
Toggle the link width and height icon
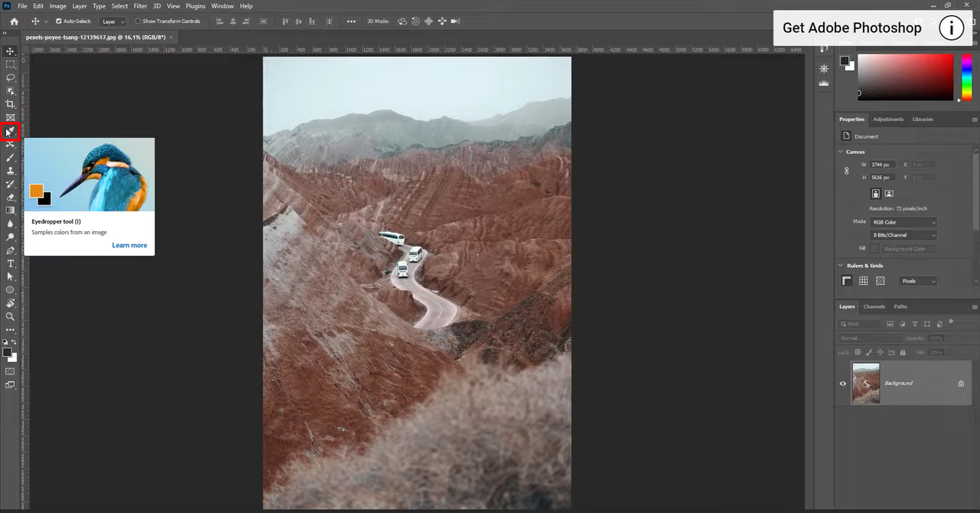coord(846,171)
